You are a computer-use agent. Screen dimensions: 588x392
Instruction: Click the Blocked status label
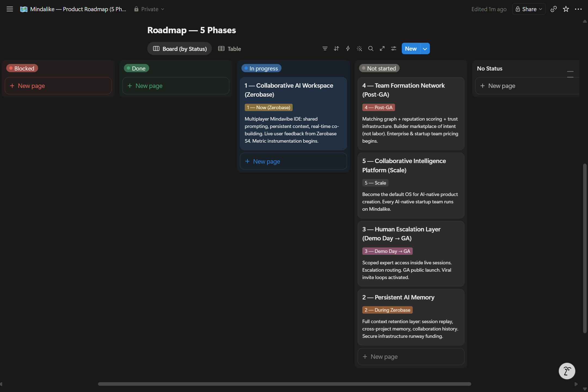coord(22,68)
